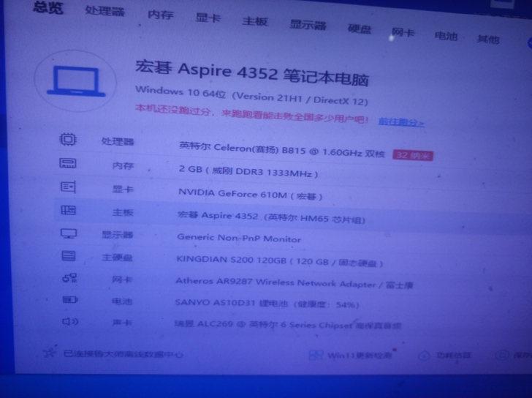Click the 已连接鲁大师离线数据中心 status text

pyautogui.click(x=123, y=354)
